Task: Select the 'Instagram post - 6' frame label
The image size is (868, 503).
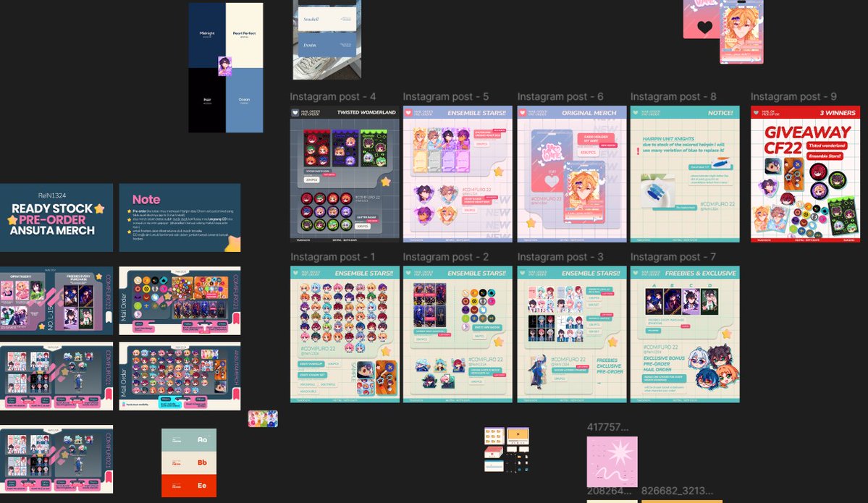Action: pos(560,97)
